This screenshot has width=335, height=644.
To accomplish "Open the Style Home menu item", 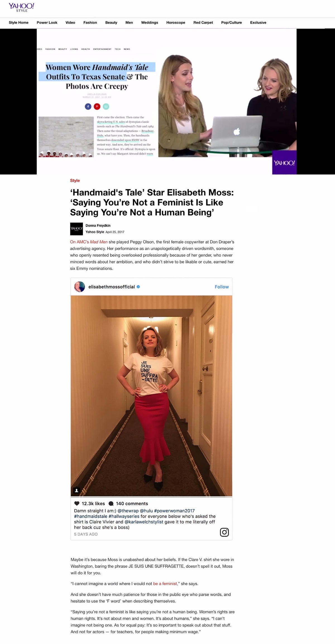I will point(18,23).
